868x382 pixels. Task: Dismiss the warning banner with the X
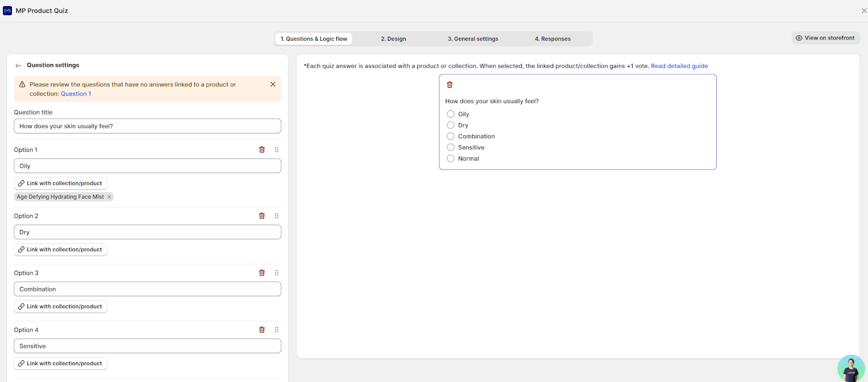click(x=273, y=85)
